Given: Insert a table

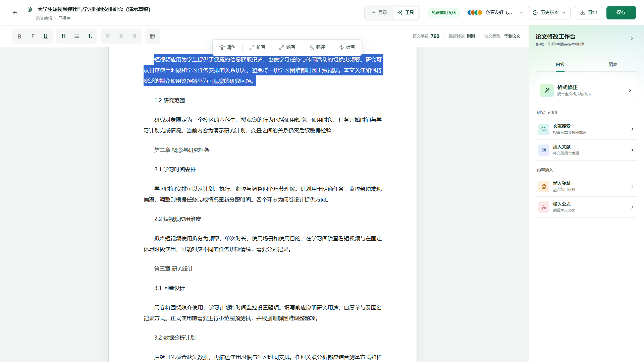Looking at the screenshot, I should 152,36.
